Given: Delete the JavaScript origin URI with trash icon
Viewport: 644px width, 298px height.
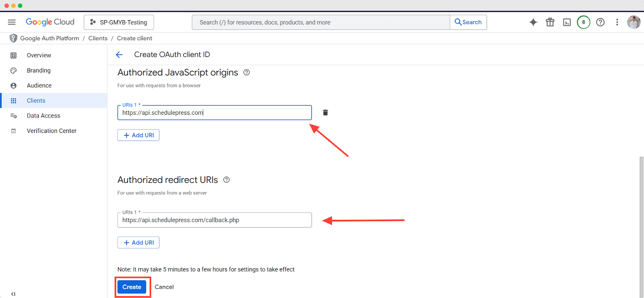Looking at the screenshot, I should (x=325, y=113).
